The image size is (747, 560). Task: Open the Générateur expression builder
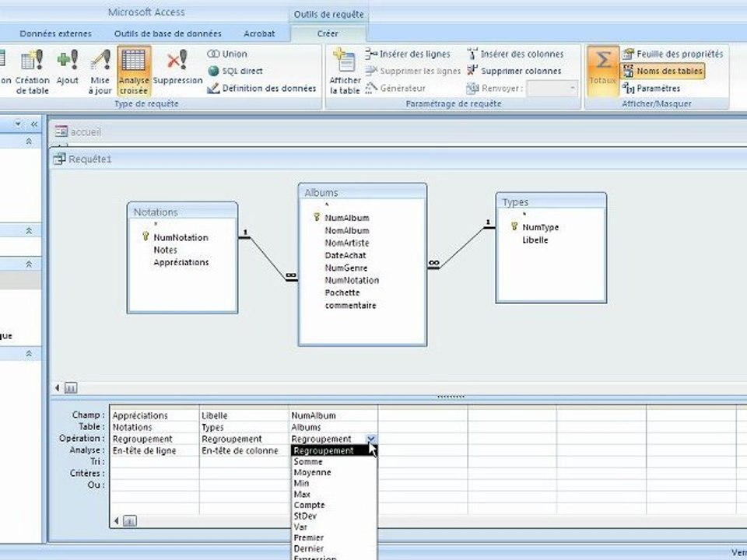click(395, 88)
